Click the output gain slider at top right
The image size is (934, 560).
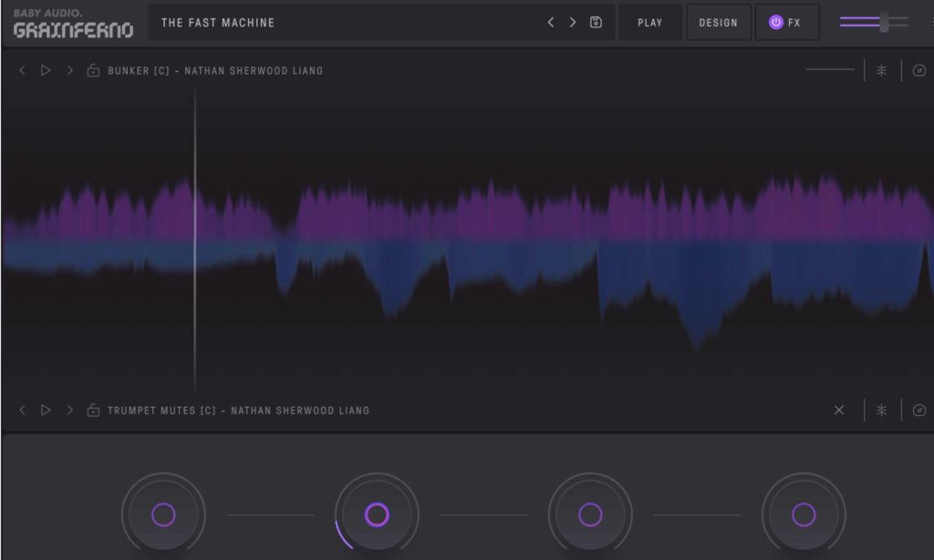coord(883,20)
